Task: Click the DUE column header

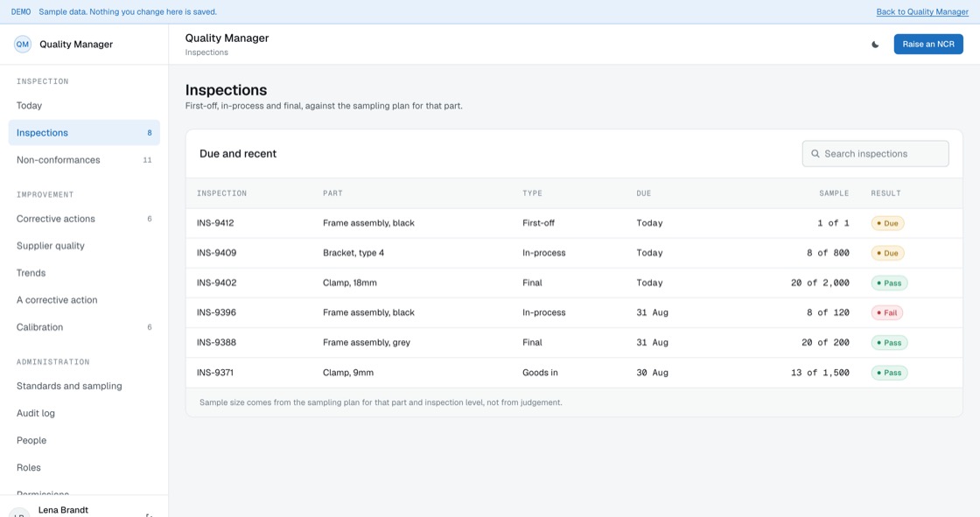Action: [x=644, y=193]
